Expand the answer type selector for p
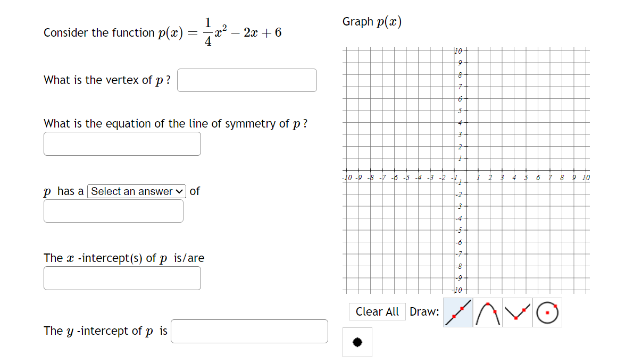 (136, 191)
